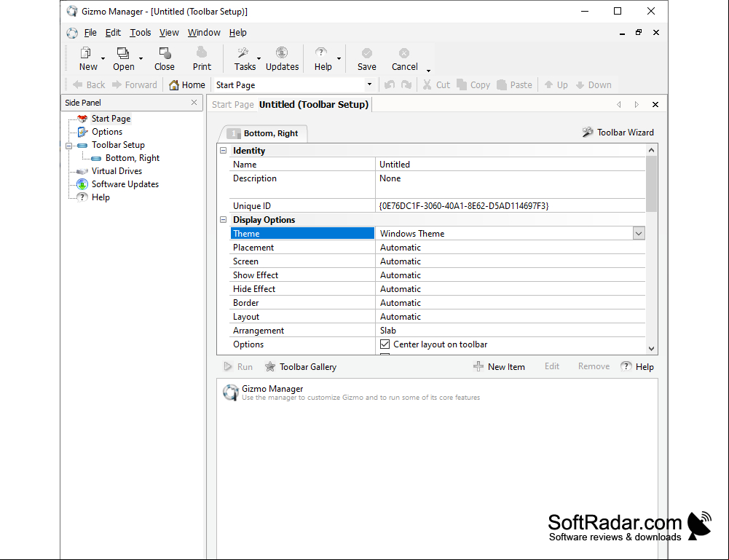Switch to the Start Page tab
This screenshot has height=560, width=729.
(x=232, y=105)
